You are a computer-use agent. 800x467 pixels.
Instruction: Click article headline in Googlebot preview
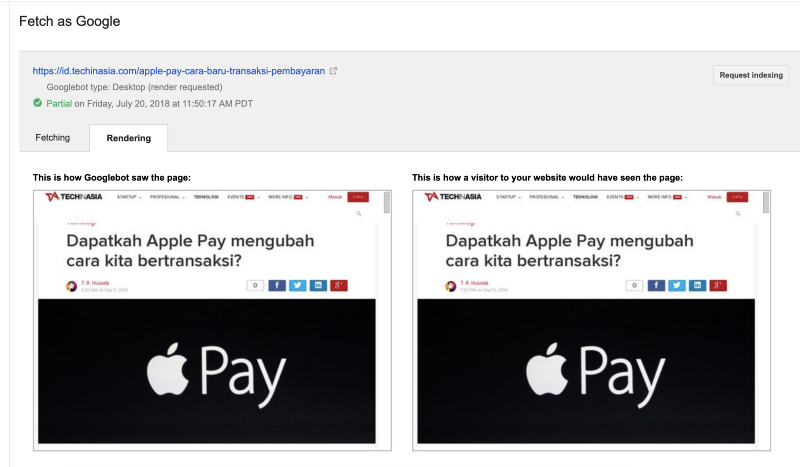tap(190, 251)
